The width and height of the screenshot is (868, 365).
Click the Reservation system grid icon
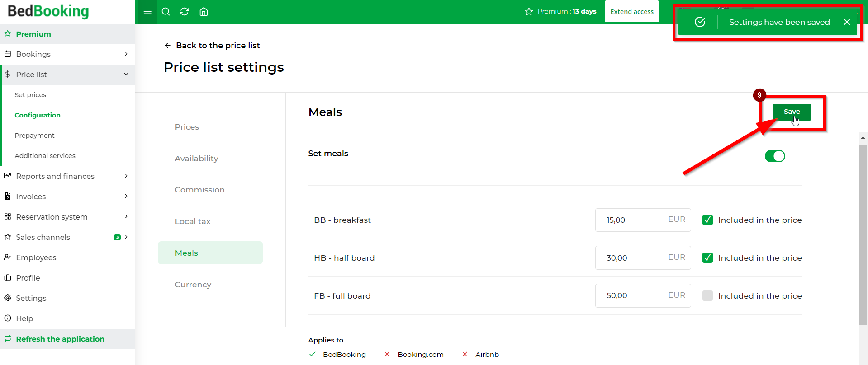(x=8, y=216)
